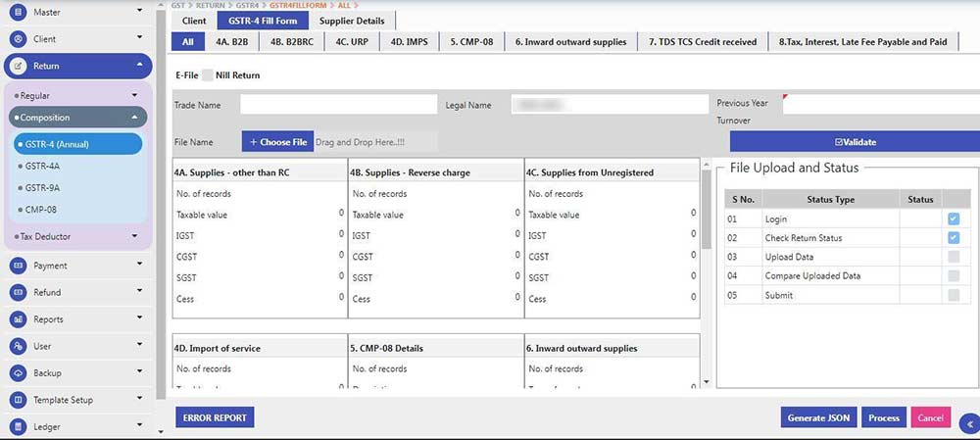This screenshot has width=980, height=440.
Task: Click the Backup cloud icon
Action: [x=18, y=373]
